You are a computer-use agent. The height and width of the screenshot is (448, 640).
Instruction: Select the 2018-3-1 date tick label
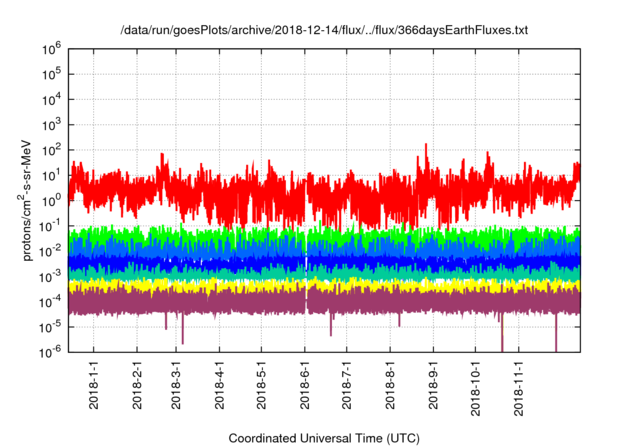tap(178, 383)
